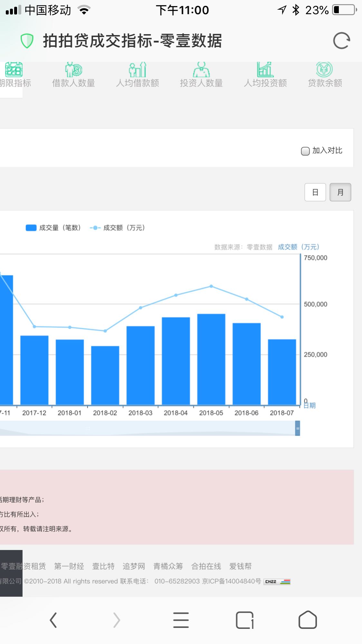Image resolution: width=362 pixels, height=644 pixels.
Task: Open browser menu hamburger icon
Action: (x=181, y=620)
